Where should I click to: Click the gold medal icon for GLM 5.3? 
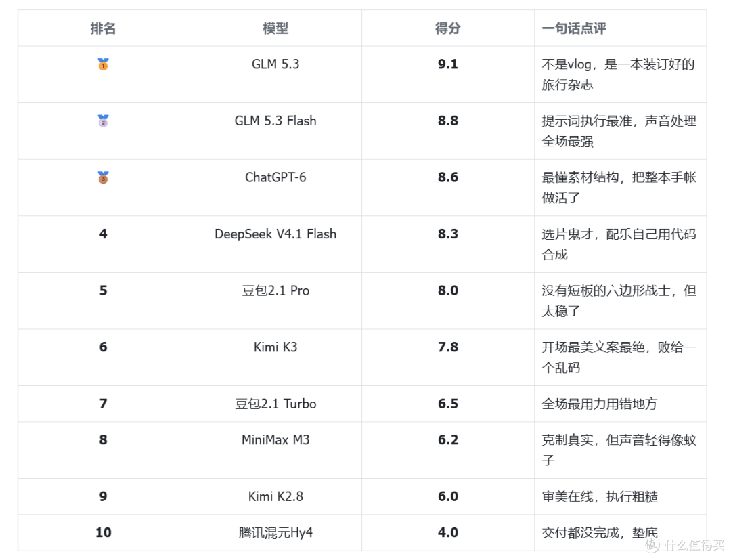[103, 64]
